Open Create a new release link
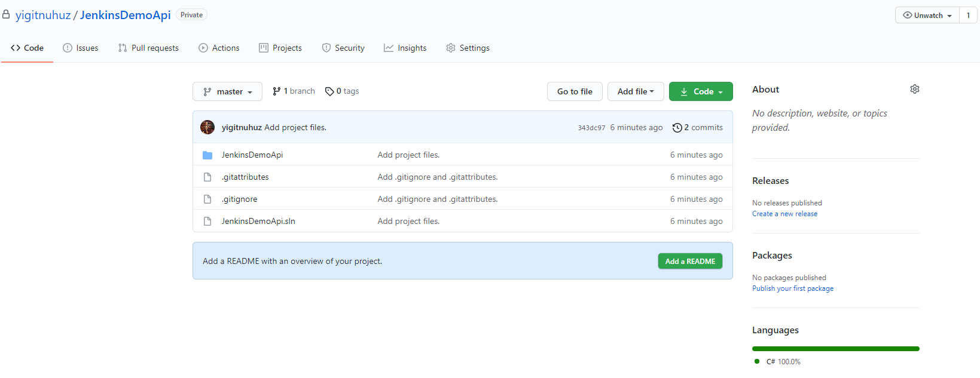 pyautogui.click(x=784, y=214)
